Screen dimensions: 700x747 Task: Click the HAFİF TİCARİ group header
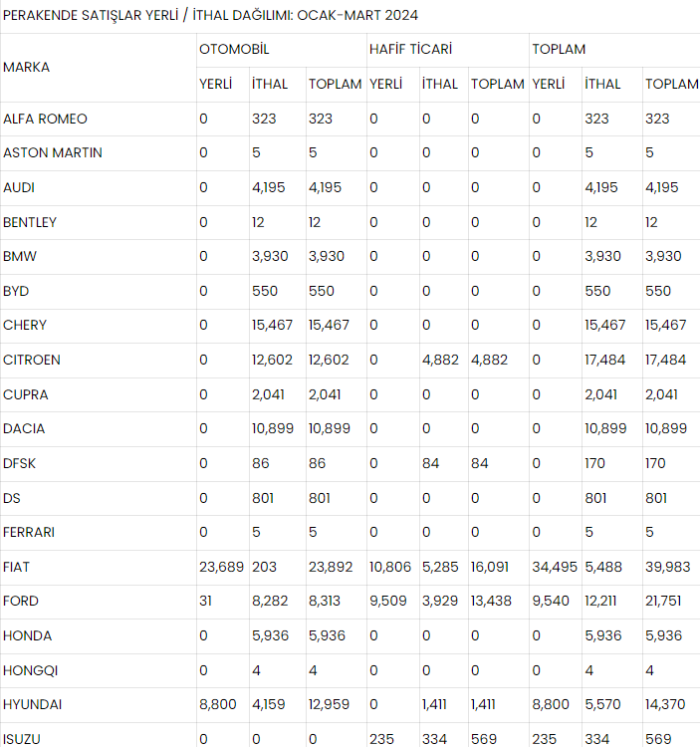click(410, 50)
